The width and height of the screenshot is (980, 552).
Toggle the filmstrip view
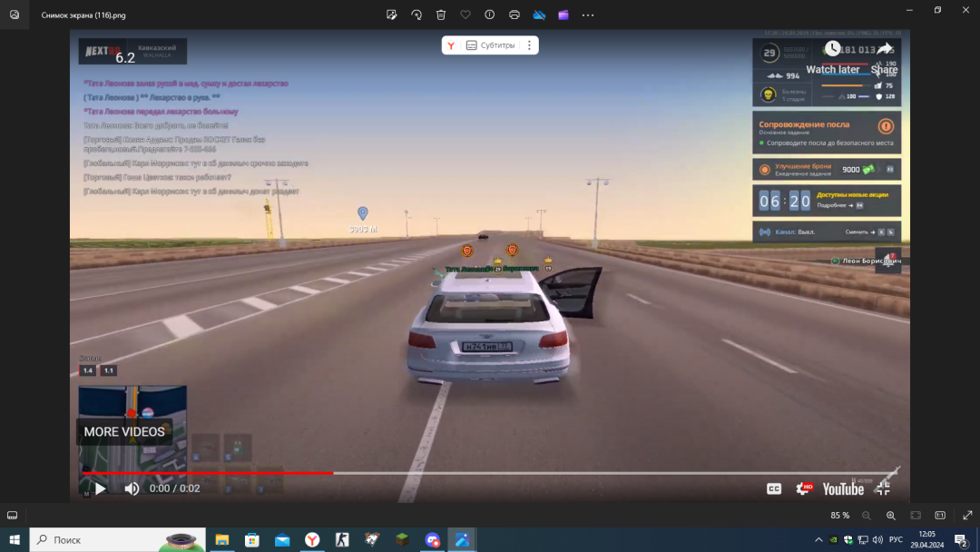[12, 515]
